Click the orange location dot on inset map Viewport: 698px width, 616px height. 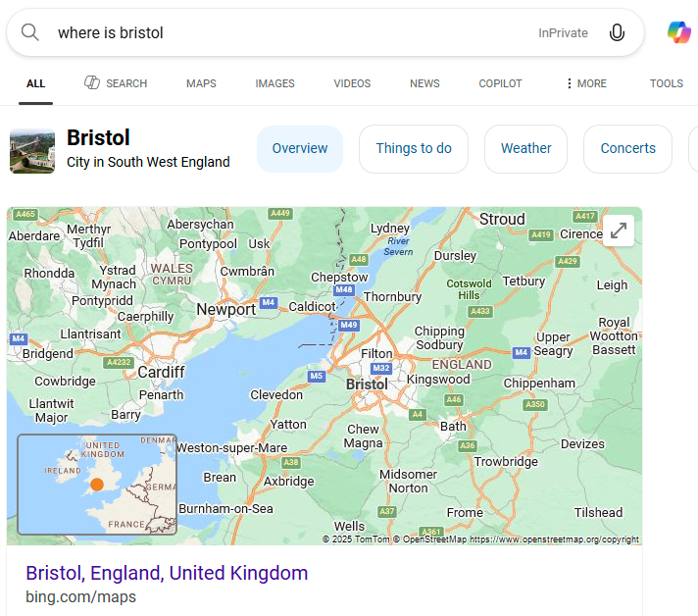pos(97,485)
